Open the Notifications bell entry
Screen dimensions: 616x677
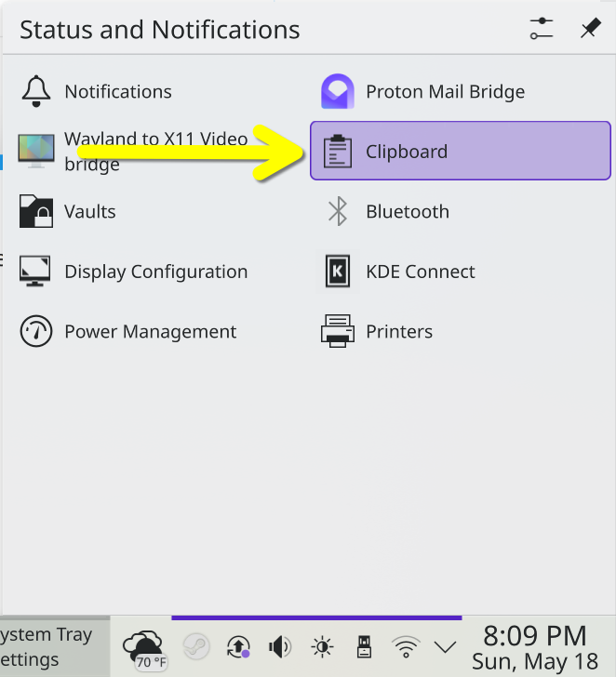pos(157,91)
